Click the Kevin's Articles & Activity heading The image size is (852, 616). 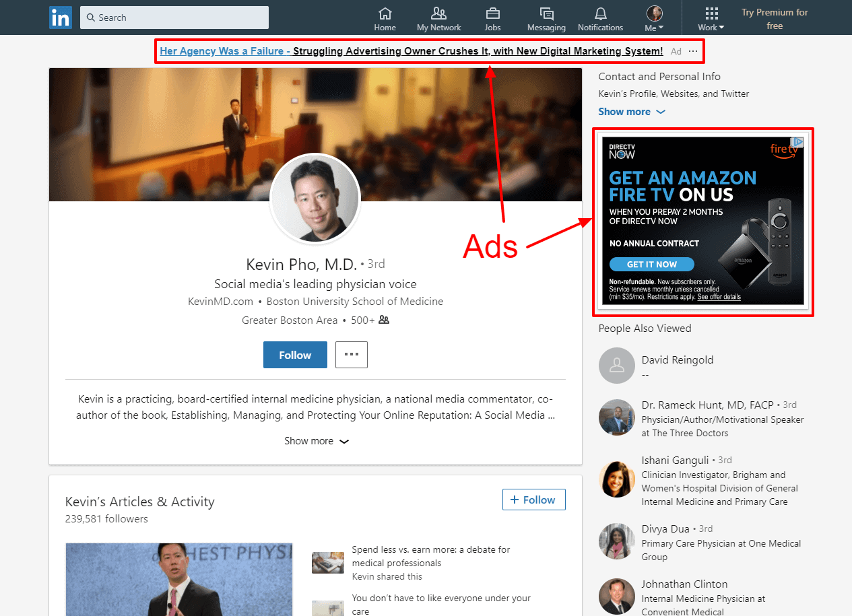(x=140, y=502)
